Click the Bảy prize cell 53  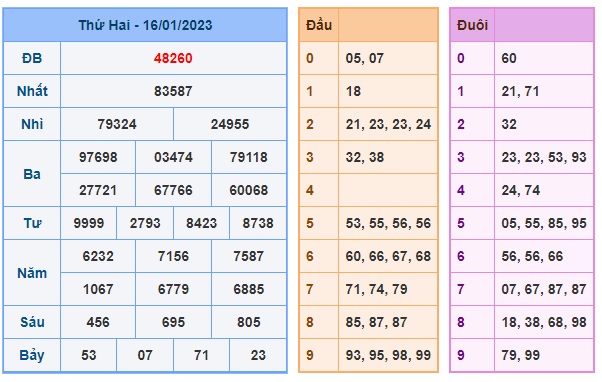click(x=89, y=356)
